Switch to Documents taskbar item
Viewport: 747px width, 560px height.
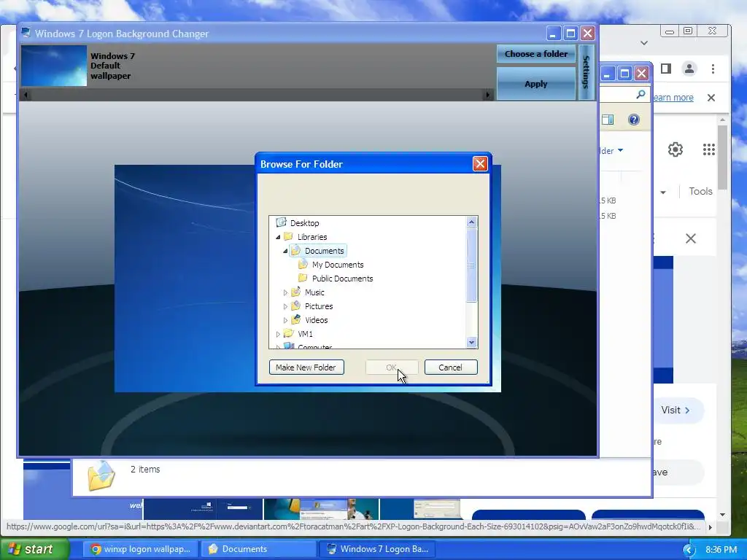point(258,549)
